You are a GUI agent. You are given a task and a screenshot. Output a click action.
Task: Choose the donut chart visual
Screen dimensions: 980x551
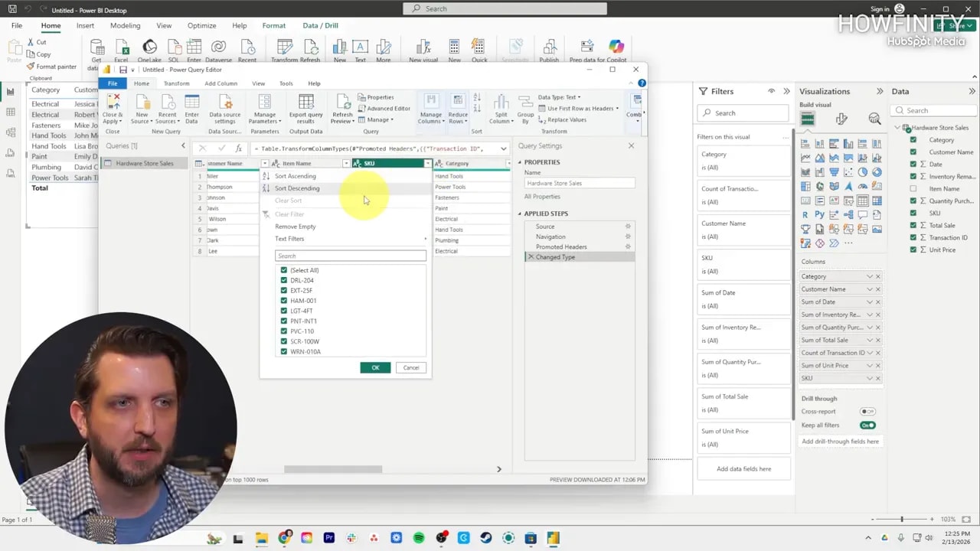tap(877, 172)
